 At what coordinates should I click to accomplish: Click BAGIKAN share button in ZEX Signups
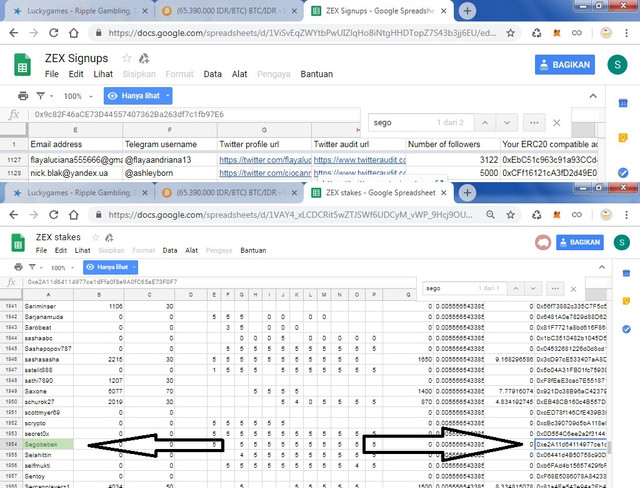pos(565,65)
